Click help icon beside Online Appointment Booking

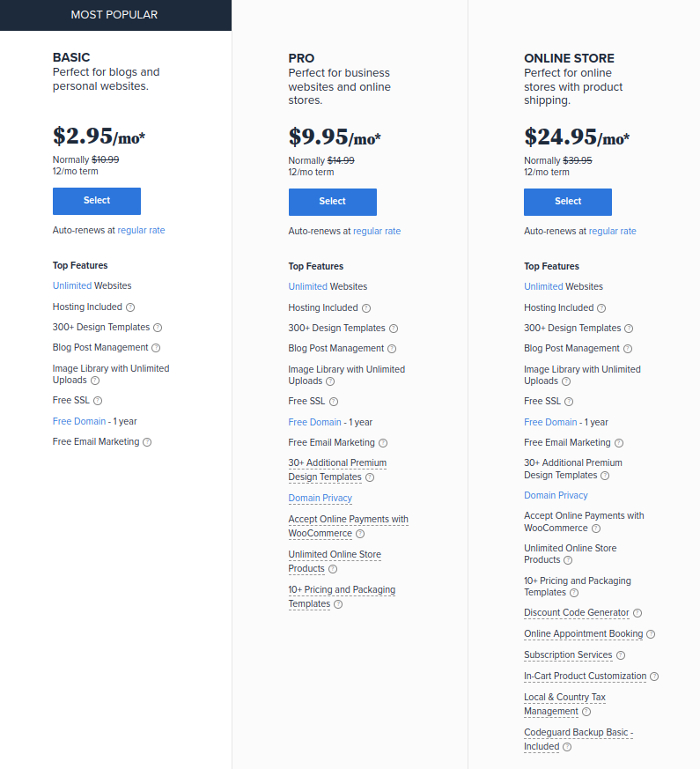pos(651,634)
